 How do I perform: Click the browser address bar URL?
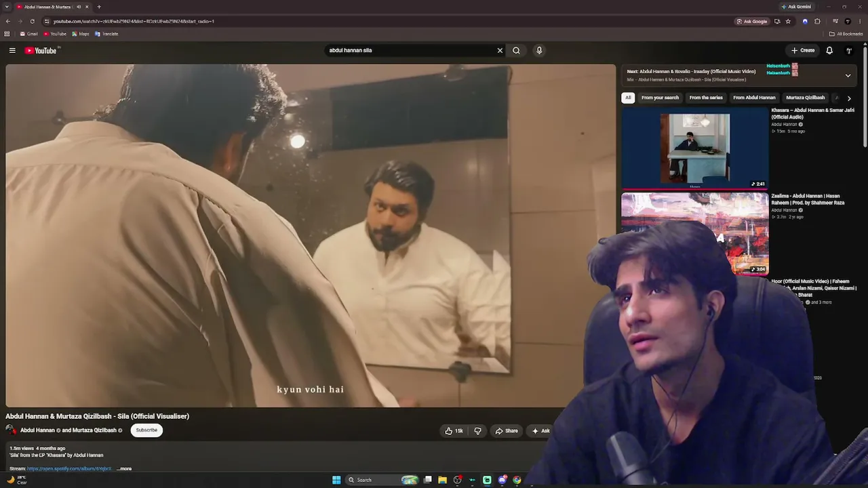[134, 21]
